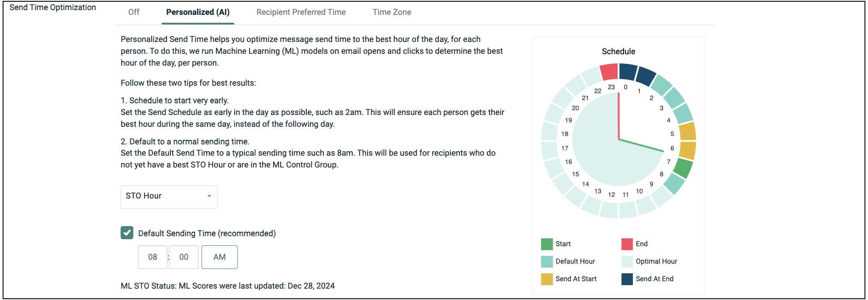Click the green Start legend swatch
This screenshot has width=868, height=300.
coord(547,244)
